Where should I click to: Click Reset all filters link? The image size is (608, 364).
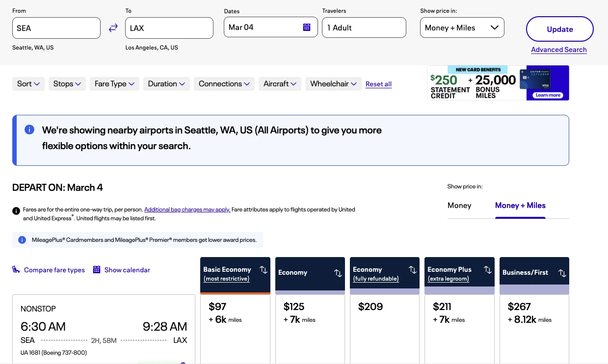point(378,84)
